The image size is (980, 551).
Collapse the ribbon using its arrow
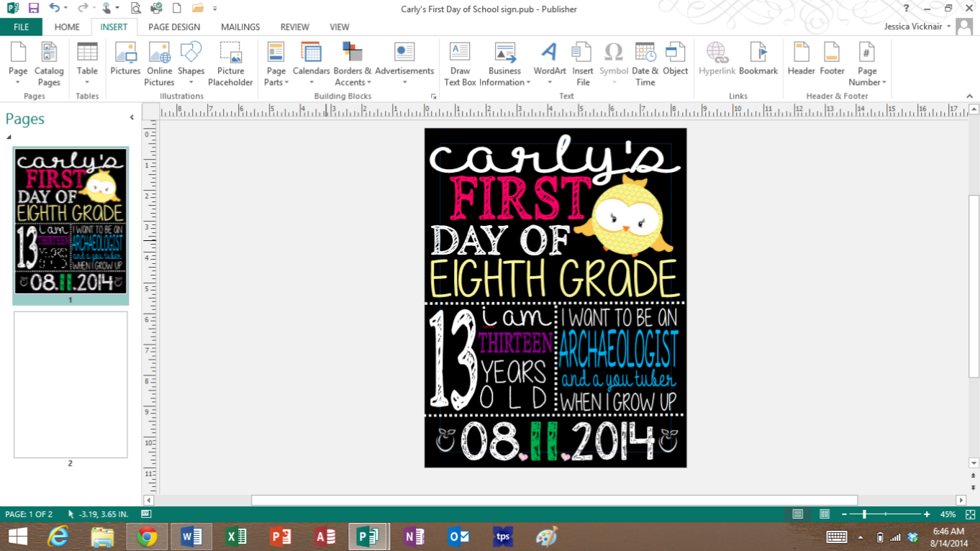tap(968, 95)
